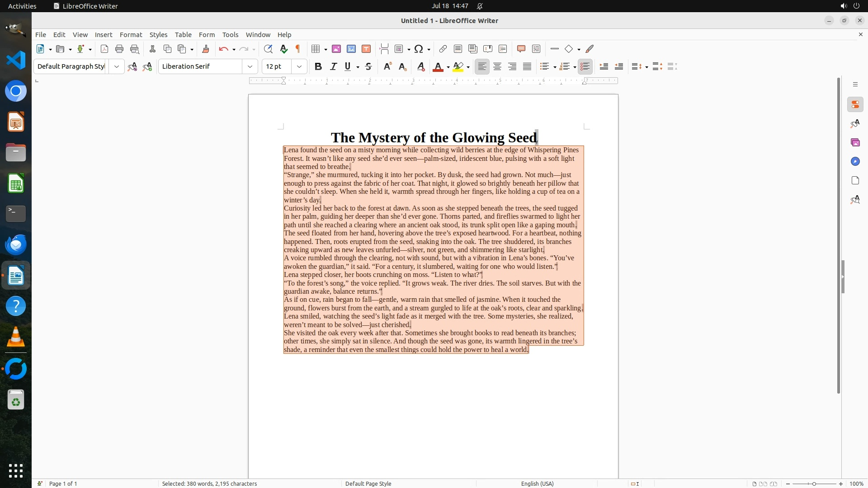Viewport: 868px width, 488px height.
Task: Click the Strikethrough formatting icon
Action: [368, 66]
